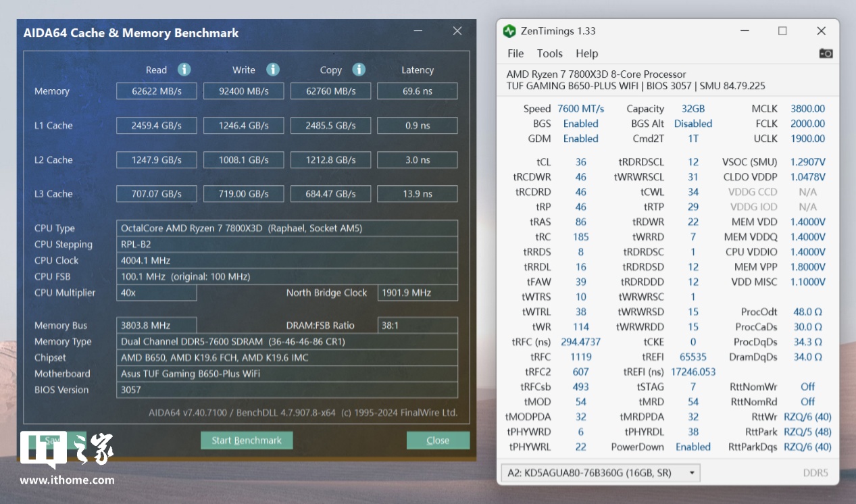Minimize the ZenTimings window
This screenshot has height=504, width=856.
[745, 31]
